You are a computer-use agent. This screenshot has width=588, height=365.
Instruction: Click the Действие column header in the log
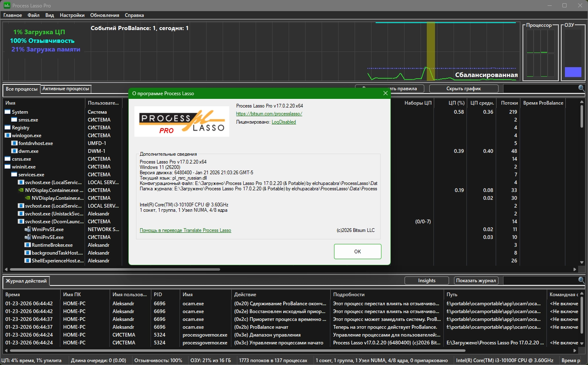tap(281, 295)
